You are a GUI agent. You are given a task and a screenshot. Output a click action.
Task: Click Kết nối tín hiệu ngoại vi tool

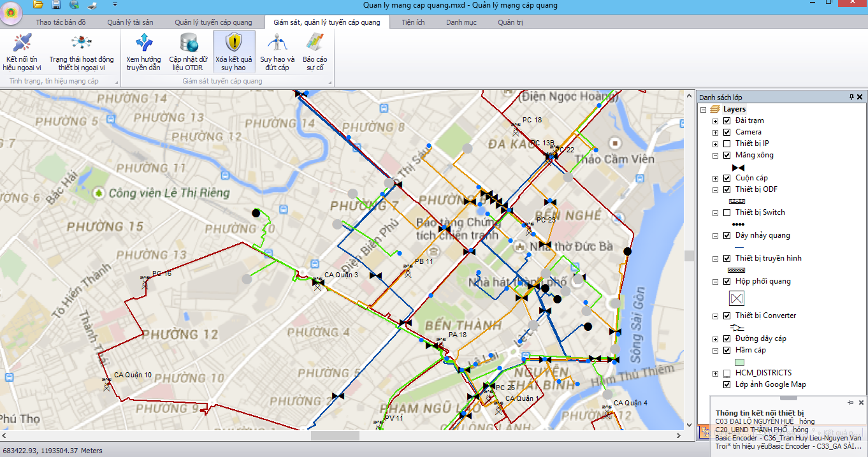[22, 52]
